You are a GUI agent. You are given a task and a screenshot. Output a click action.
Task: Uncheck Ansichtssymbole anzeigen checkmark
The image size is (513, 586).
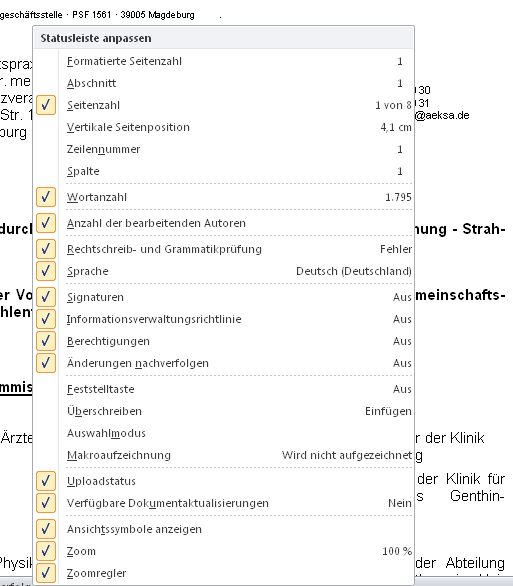(46, 529)
